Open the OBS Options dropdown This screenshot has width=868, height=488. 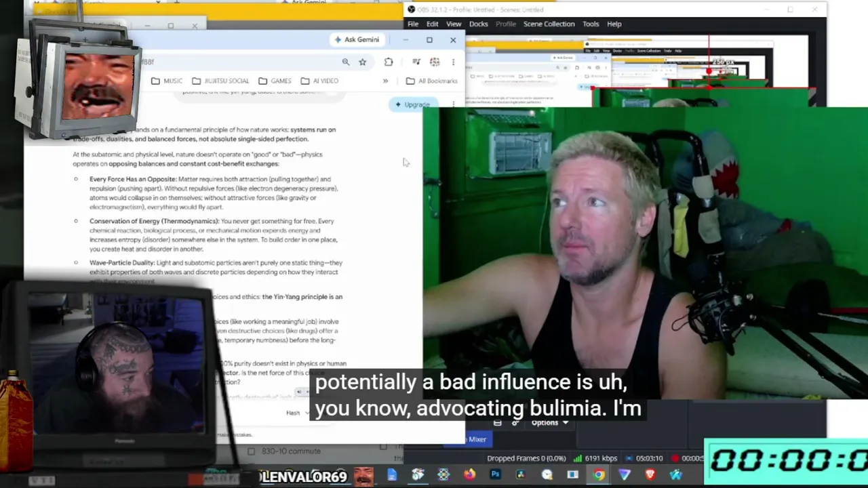550,422
